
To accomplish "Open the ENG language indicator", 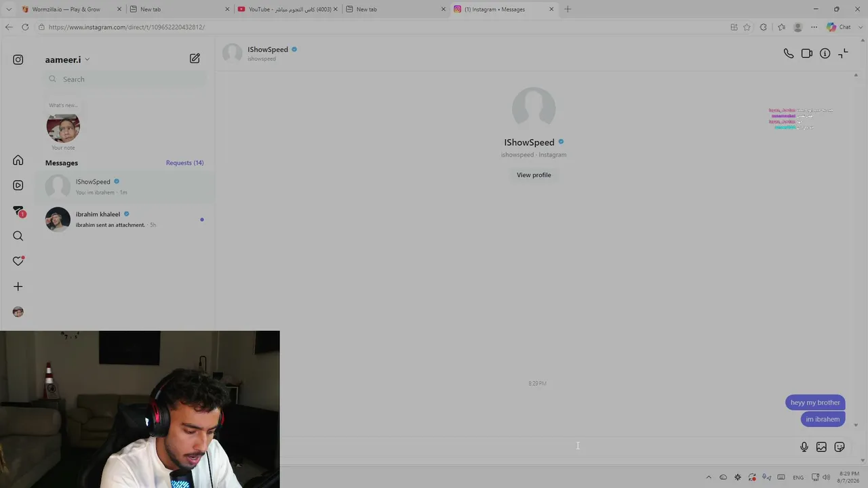I will click(798, 477).
